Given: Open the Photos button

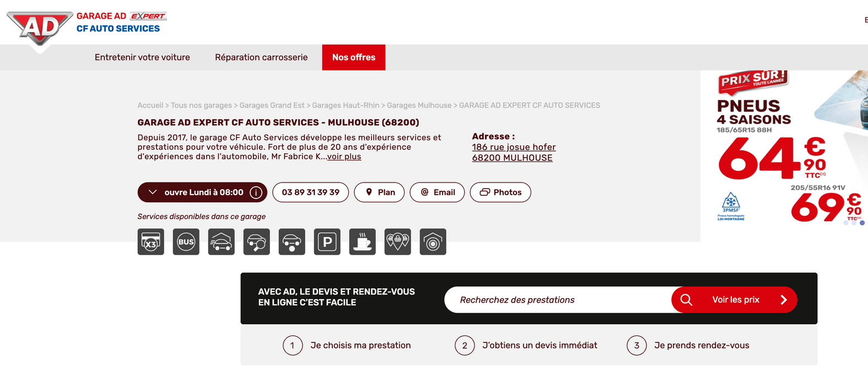Looking at the screenshot, I should 500,192.
